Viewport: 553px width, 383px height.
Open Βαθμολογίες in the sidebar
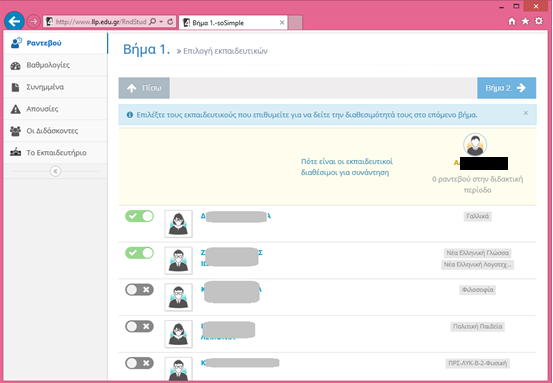click(56, 65)
